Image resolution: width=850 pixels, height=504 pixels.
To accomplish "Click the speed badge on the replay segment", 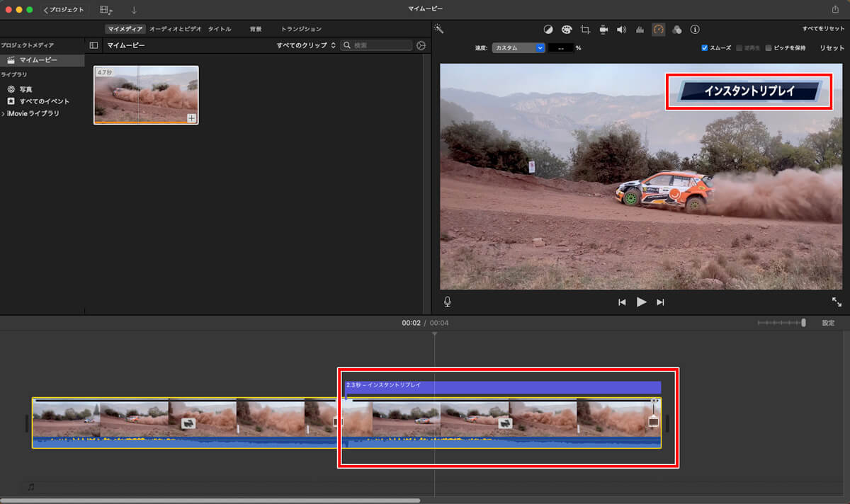I will [505, 423].
